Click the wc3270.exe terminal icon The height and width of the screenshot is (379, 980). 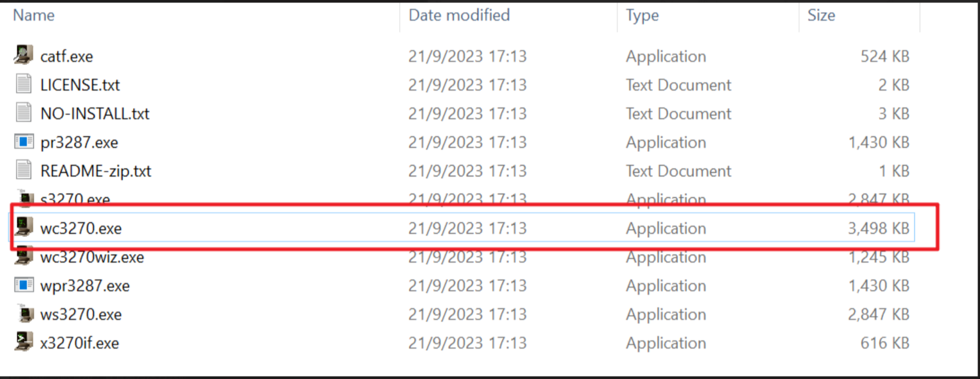[x=22, y=228]
